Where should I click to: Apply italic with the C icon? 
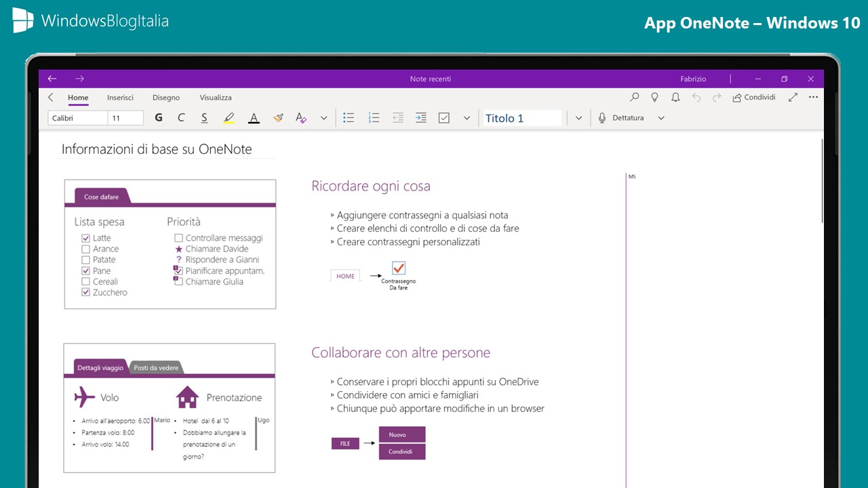[181, 118]
